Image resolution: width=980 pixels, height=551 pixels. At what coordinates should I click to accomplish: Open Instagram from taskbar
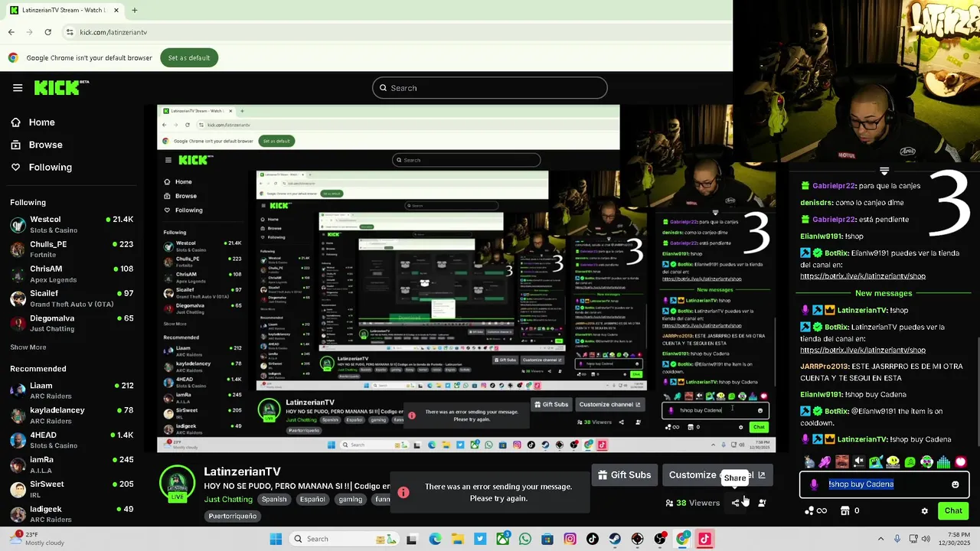coord(570,539)
